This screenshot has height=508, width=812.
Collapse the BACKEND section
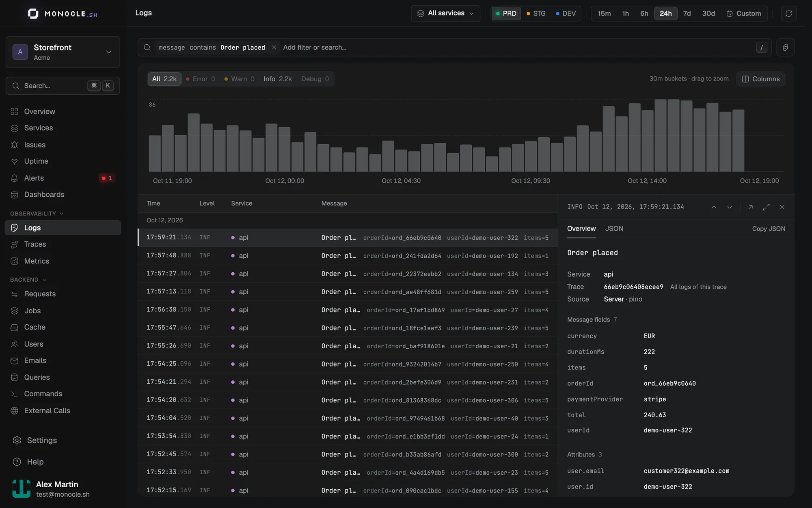coord(28,280)
